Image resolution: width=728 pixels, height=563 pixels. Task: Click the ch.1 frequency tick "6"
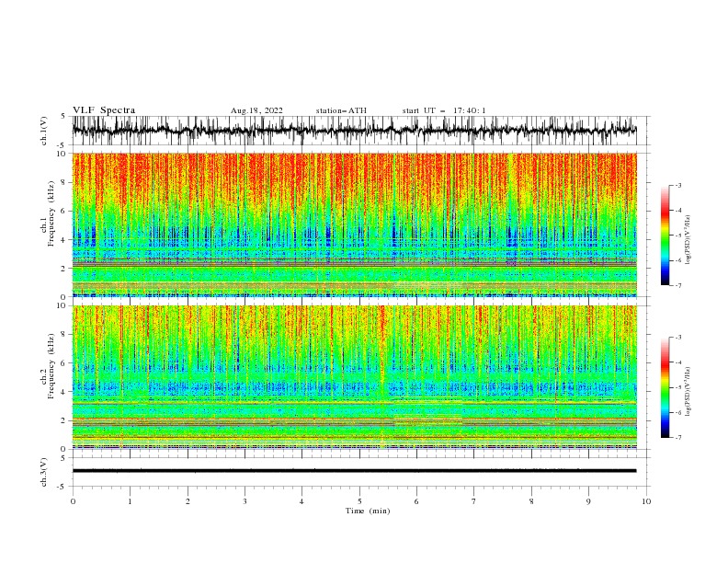[64, 211]
